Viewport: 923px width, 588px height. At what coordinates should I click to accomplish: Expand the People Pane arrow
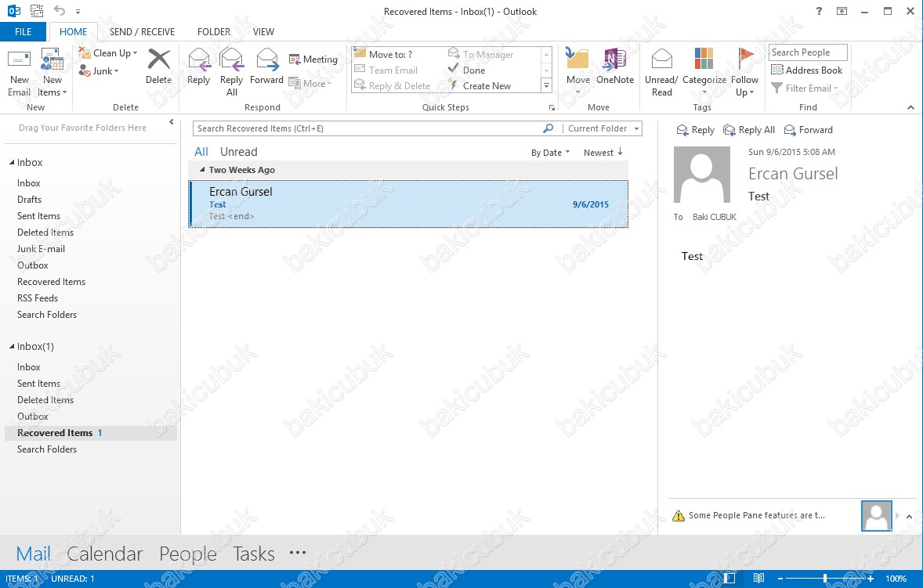pos(909,516)
